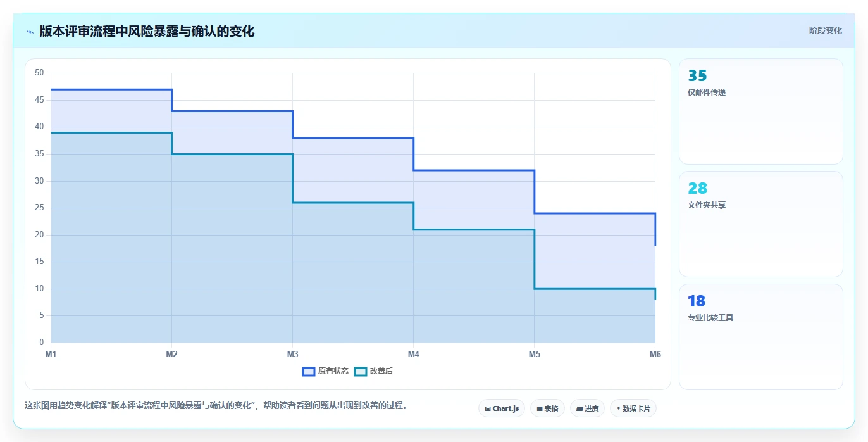This screenshot has width=868, height=442.
Task: Open the 文件夹共享 card showing 28
Action: 760,224
